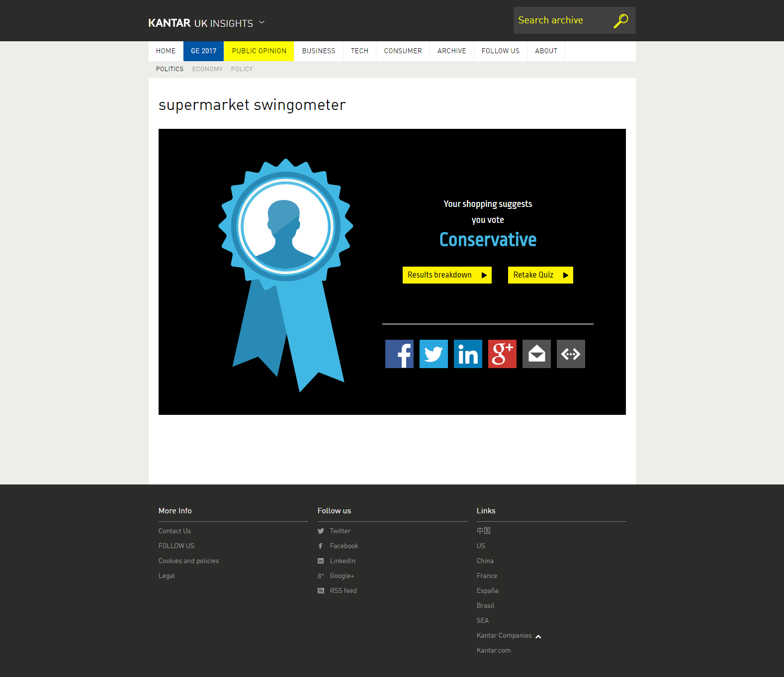Open the LinkedIn text link
Screen dimensions: 784x677
(343, 561)
